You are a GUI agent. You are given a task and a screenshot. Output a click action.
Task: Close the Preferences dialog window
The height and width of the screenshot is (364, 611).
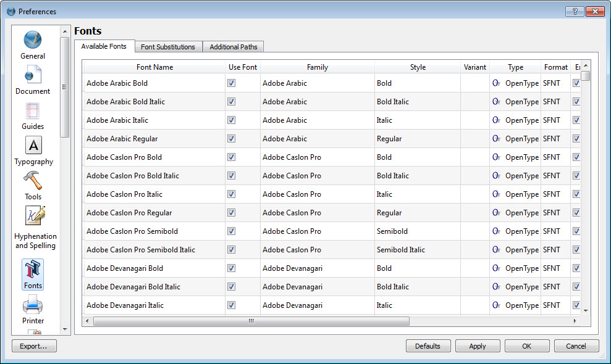point(595,11)
